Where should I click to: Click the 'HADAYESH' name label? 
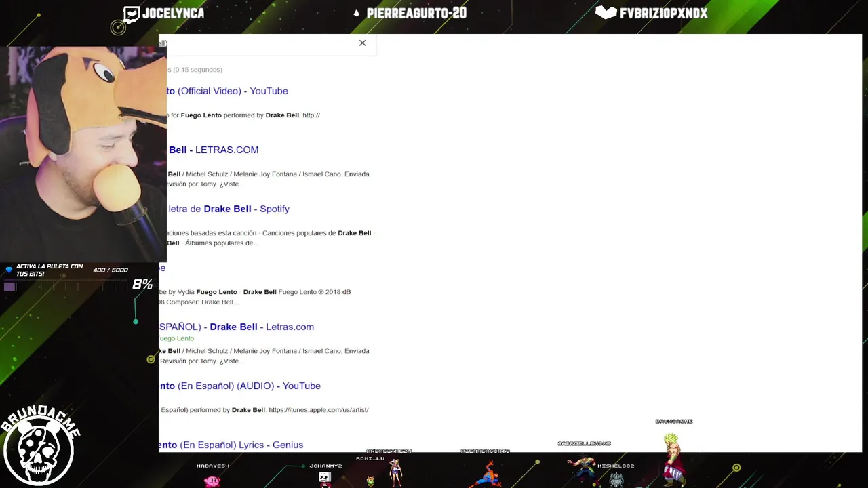(x=213, y=466)
